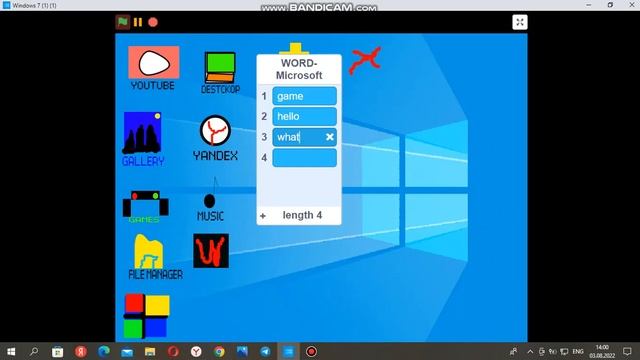Click the 'WORD-Microsoft' list title
640x360 pixels.
[x=299, y=69]
